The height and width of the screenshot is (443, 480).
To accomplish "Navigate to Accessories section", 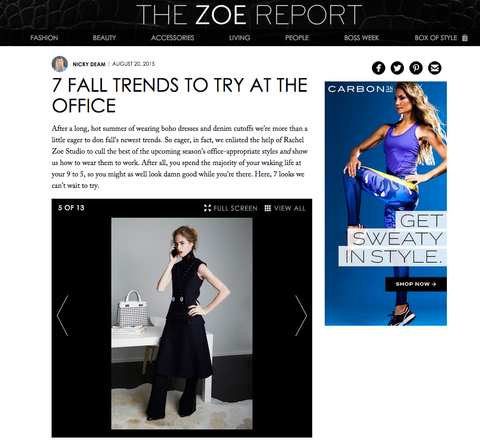I will [172, 38].
